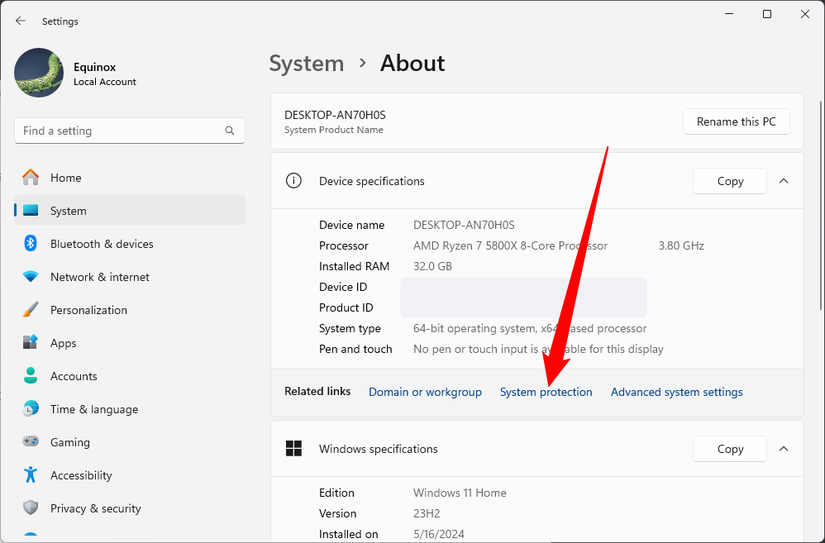Open the Domain or workgroup link
Image resolution: width=825 pixels, height=543 pixels.
click(x=425, y=392)
